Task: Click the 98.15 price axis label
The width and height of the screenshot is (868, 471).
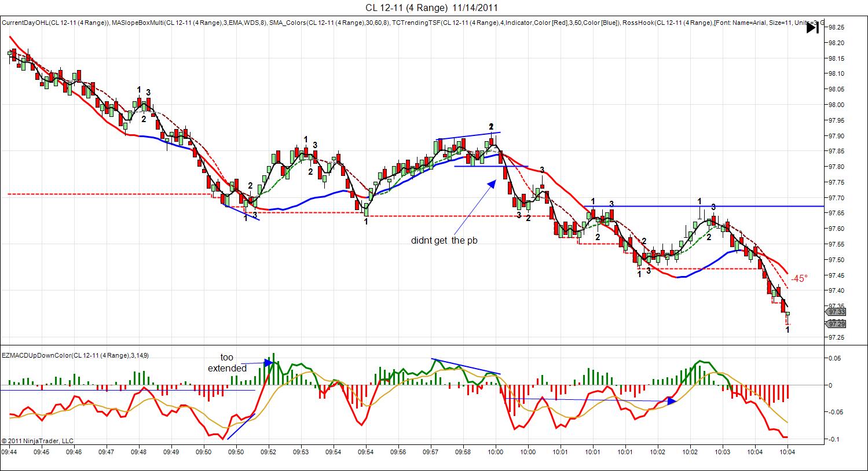Action: (x=836, y=58)
